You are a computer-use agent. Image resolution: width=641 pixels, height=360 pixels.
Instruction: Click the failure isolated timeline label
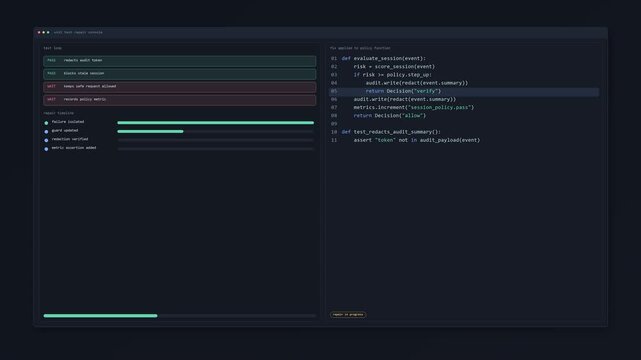(x=68, y=122)
